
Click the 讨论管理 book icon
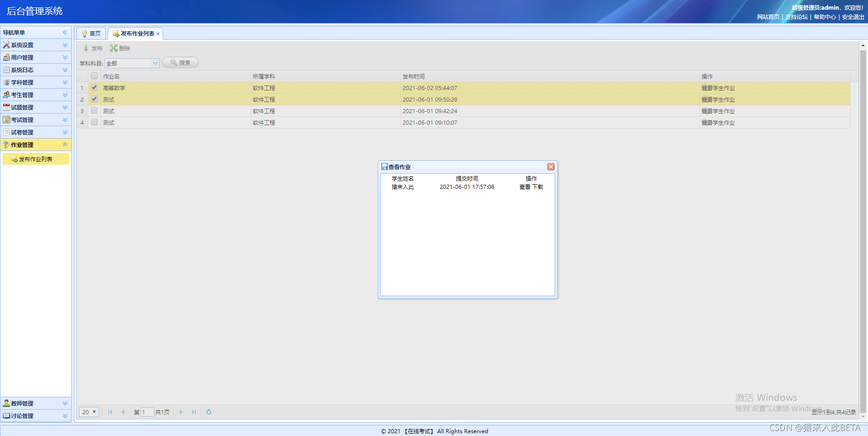coord(6,416)
